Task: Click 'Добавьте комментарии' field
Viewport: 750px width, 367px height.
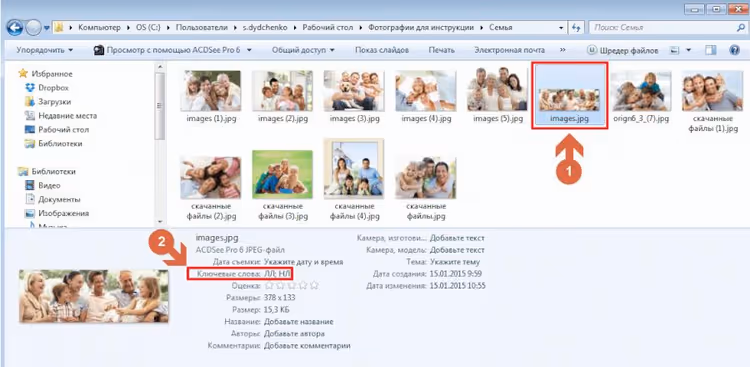Action: pyautogui.click(x=307, y=345)
